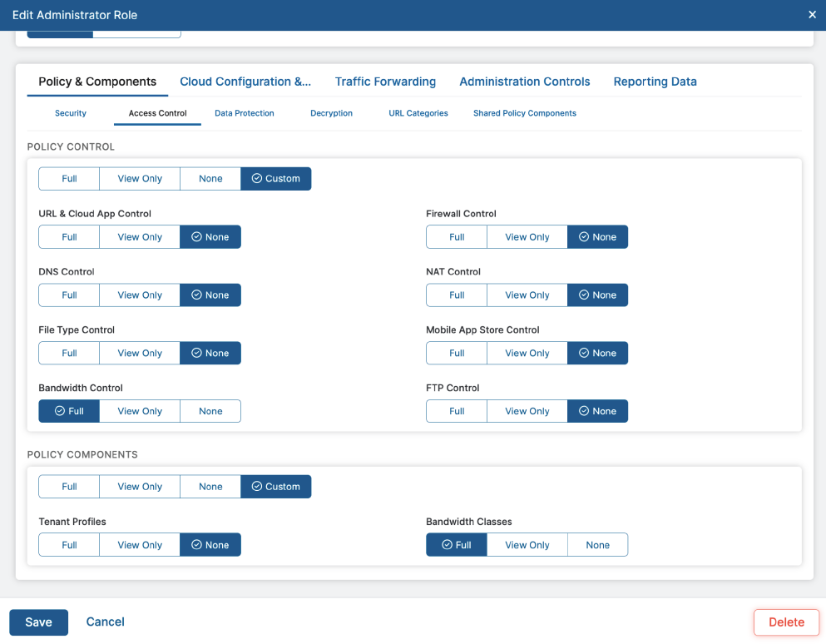826x644 pixels.
Task: Close the Edit Administrator Role dialog
Action: (812, 15)
